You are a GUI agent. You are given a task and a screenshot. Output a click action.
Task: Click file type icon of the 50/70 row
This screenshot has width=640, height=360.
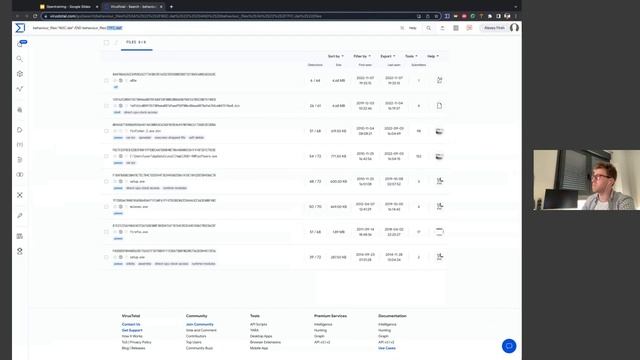(439, 207)
